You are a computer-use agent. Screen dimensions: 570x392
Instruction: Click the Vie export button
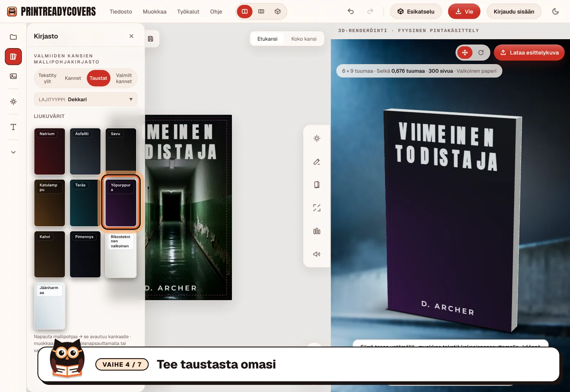click(x=464, y=11)
